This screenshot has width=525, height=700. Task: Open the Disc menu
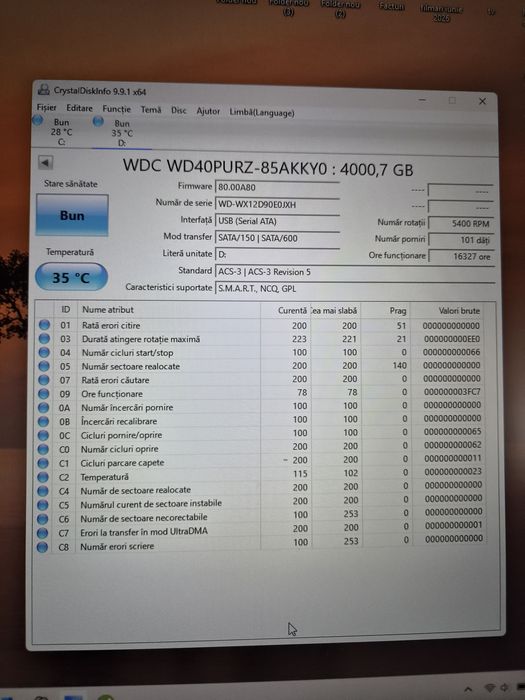point(179,110)
